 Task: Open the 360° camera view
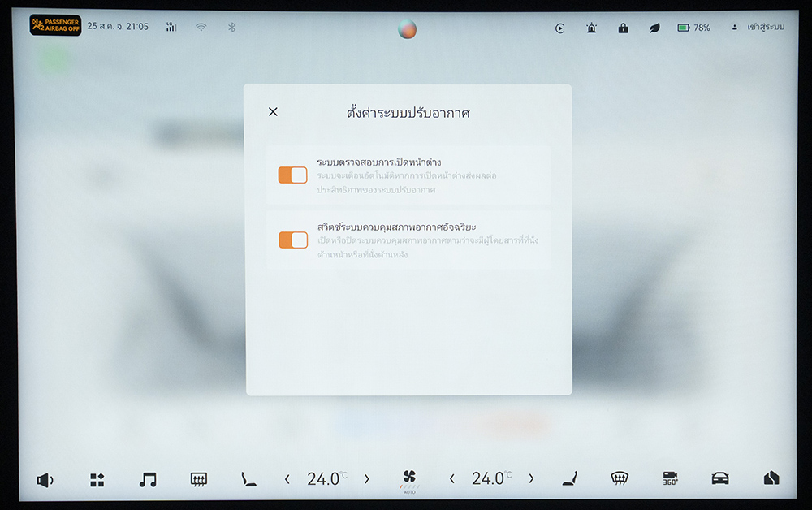click(670, 479)
